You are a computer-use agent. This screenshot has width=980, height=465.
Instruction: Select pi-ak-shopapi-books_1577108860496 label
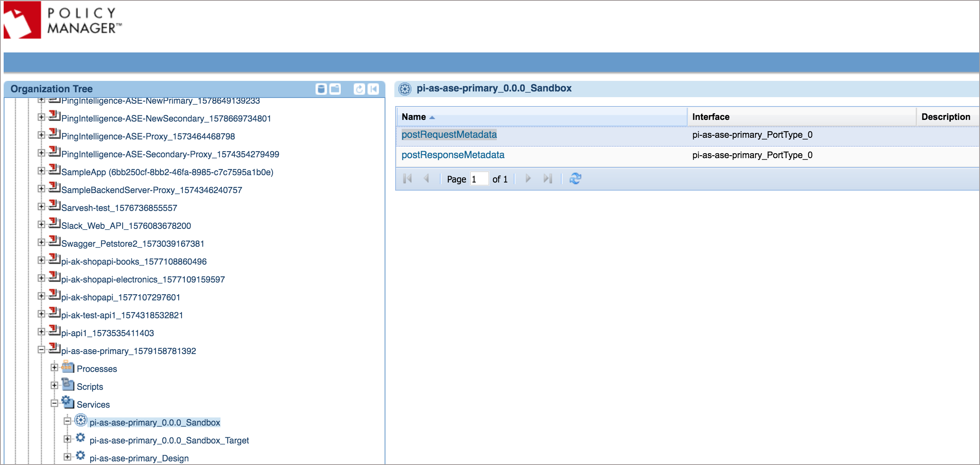[x=134, y=262]
